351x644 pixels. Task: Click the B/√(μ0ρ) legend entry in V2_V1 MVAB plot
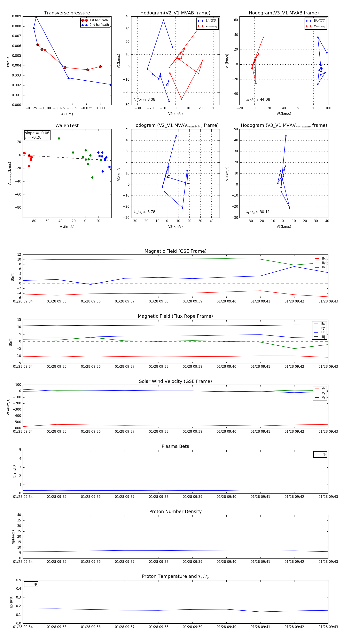click(207, 21)
